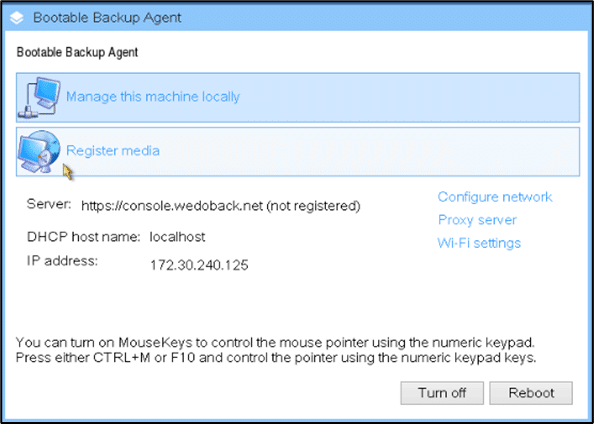
Task: Click the Bootable Backup Agent title bar text
Action: pyautogui.click(x=107, y=18)
